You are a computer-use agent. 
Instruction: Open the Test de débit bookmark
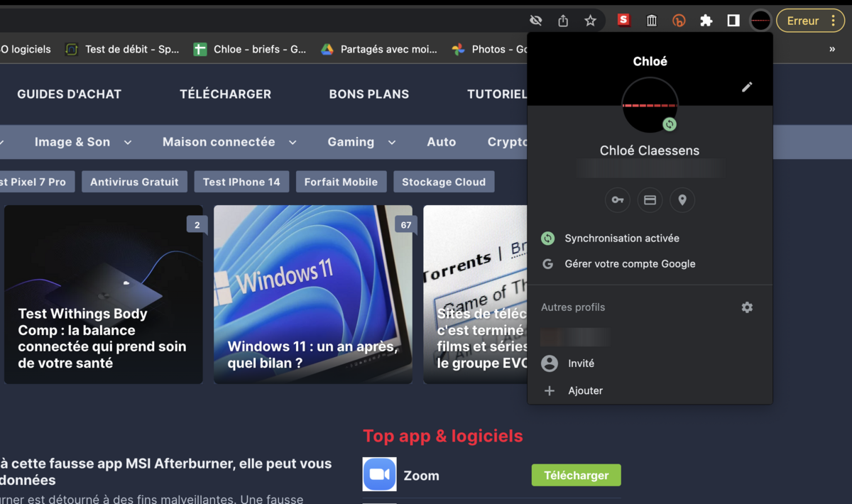tap(121, 49)
